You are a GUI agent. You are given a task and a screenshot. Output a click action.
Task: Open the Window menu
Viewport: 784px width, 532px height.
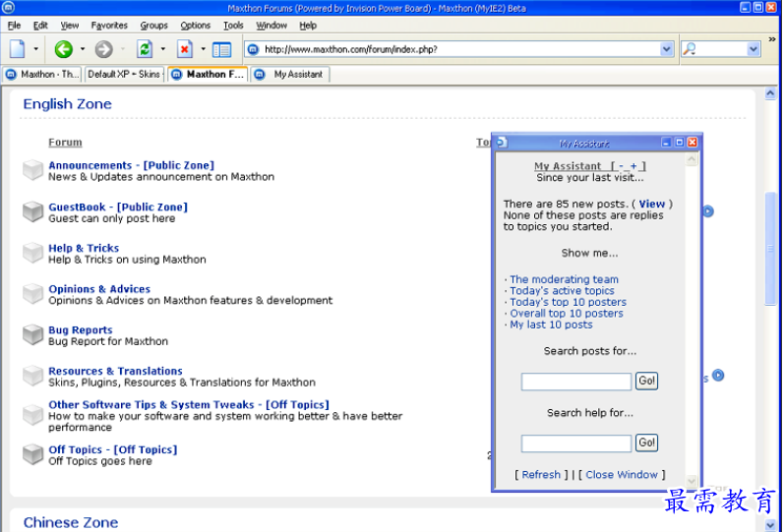[x=271, y=25]
